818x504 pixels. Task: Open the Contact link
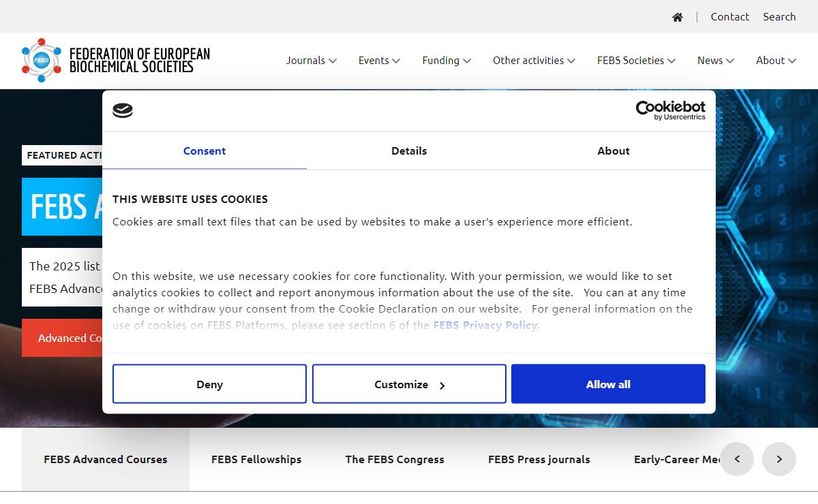point(730,17)
